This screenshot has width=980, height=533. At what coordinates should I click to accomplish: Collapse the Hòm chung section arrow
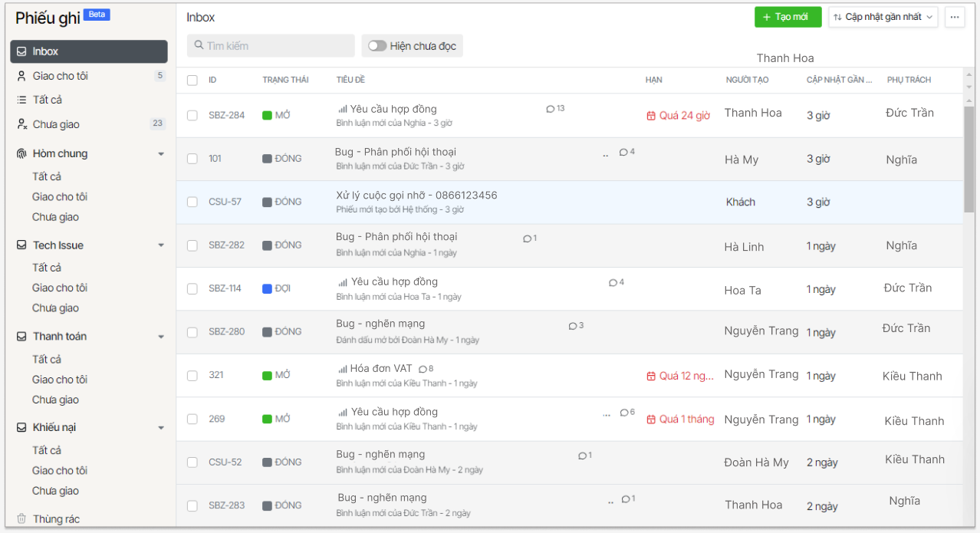click(161, 154)
